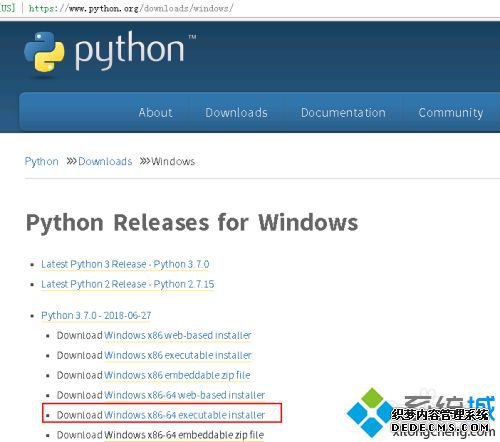This screenshot has height=442, width=500.
Task: Go to the Downloads breadcrumb link
Action: tap(105, 161)
